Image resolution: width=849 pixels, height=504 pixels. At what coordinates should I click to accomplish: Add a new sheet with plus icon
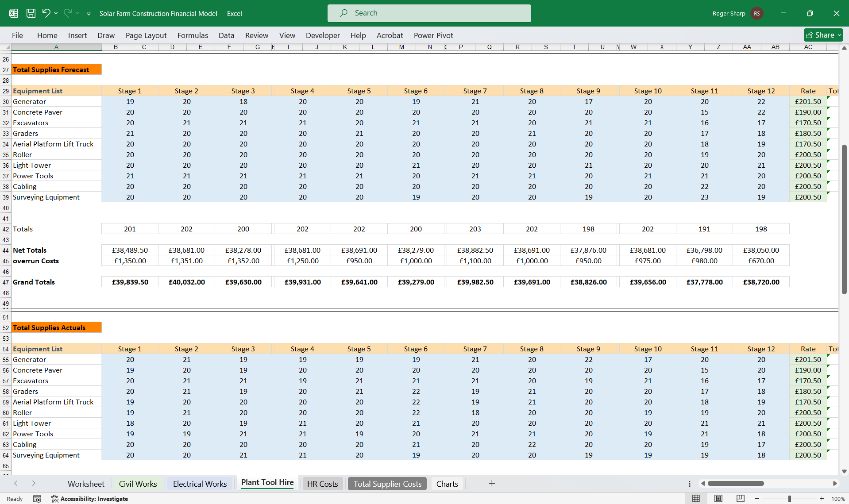tap(491, 483)
